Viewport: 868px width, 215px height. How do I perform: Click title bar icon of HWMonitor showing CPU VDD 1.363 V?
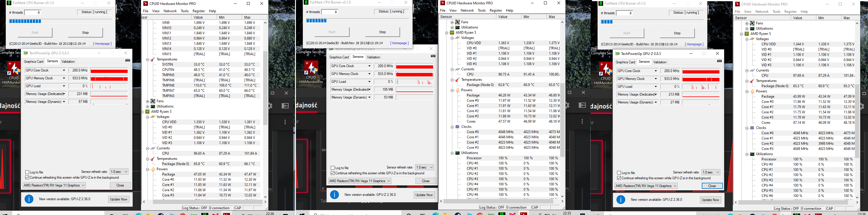(443, 3)
